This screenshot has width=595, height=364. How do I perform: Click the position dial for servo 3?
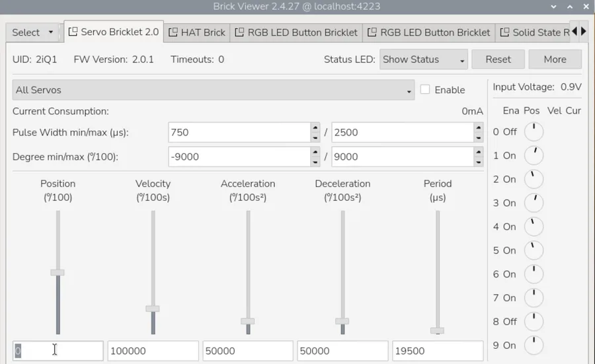pyautogui.click(x=534, y=203)
